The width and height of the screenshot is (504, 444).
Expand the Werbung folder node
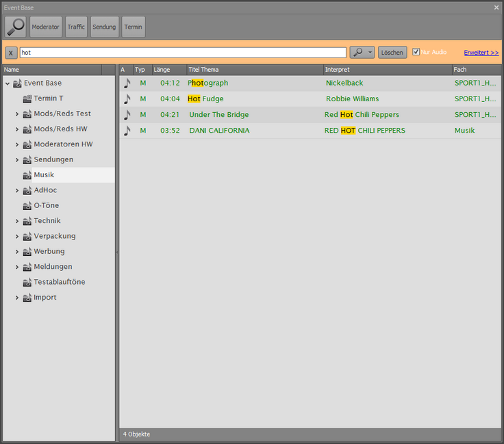tap(17, 251)
